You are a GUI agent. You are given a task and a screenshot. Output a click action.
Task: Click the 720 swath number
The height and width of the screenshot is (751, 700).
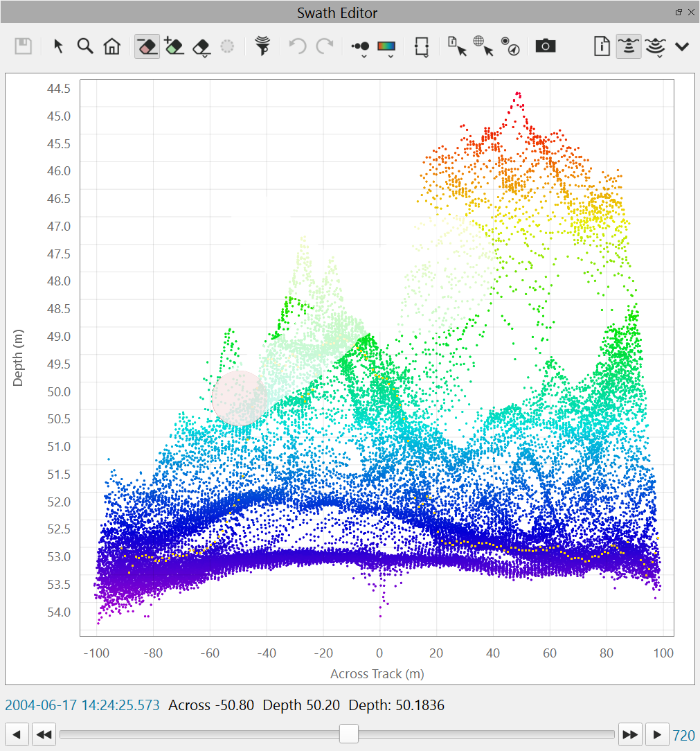tap(683, 734)
